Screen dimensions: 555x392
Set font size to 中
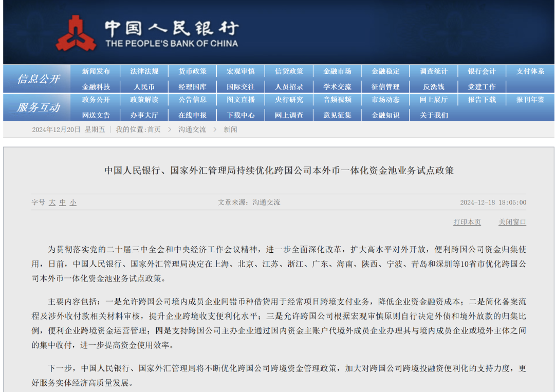pos(63,202)
